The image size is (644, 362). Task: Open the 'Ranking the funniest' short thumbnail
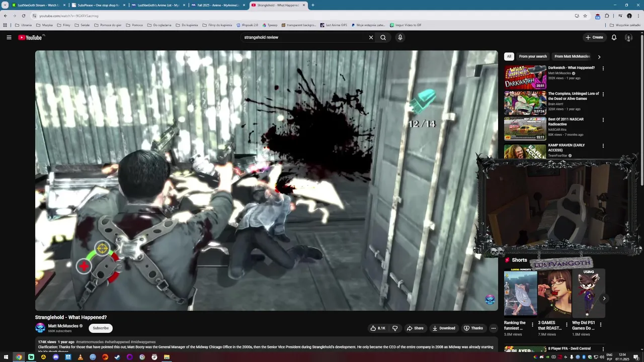521,294
